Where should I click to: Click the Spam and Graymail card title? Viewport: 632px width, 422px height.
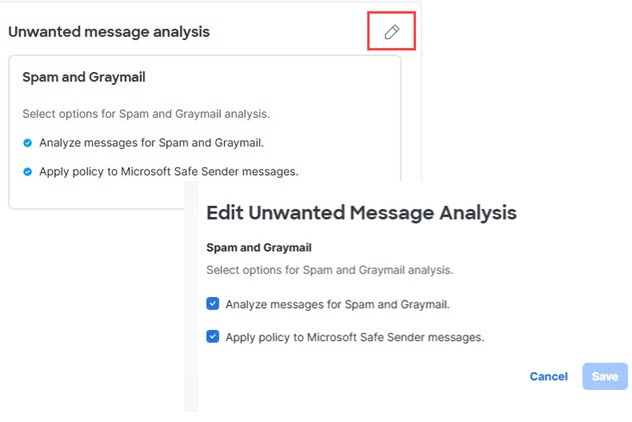pos(85,76)
